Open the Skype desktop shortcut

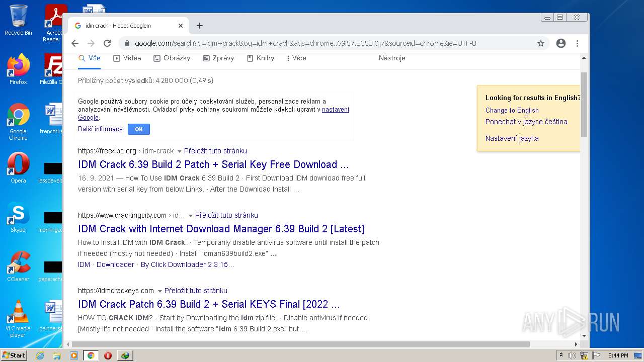pyautogui.click(x=18, y=217)
